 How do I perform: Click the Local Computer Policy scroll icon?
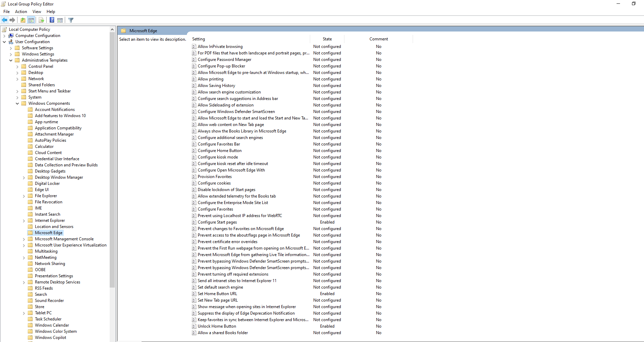4,29
